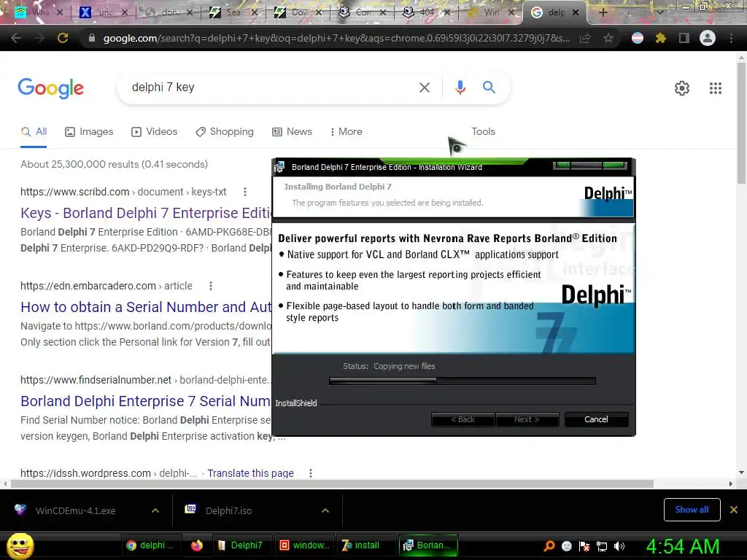Click the blue Google search magnifier

(x=489, y=87)
